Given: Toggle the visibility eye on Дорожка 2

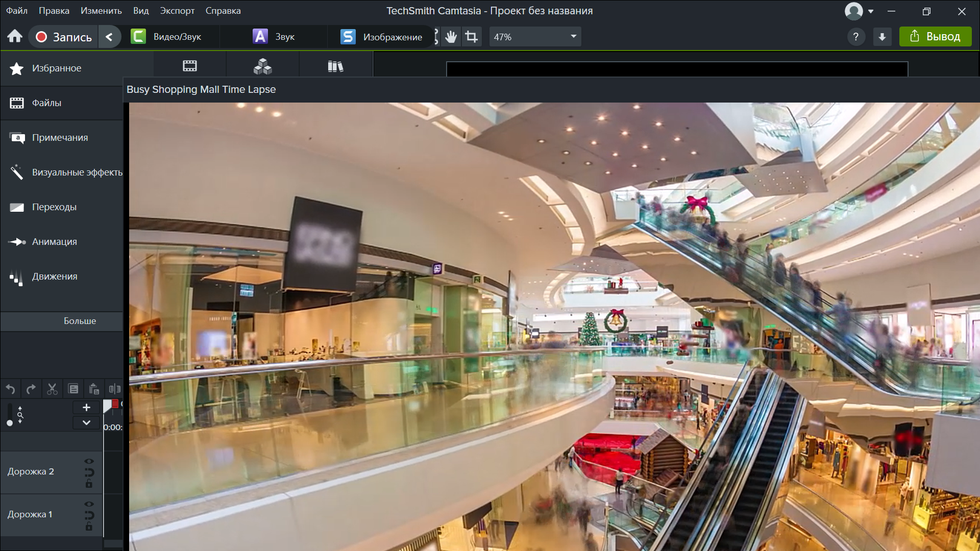Looking at the screenshot, I should coord(89,461).
